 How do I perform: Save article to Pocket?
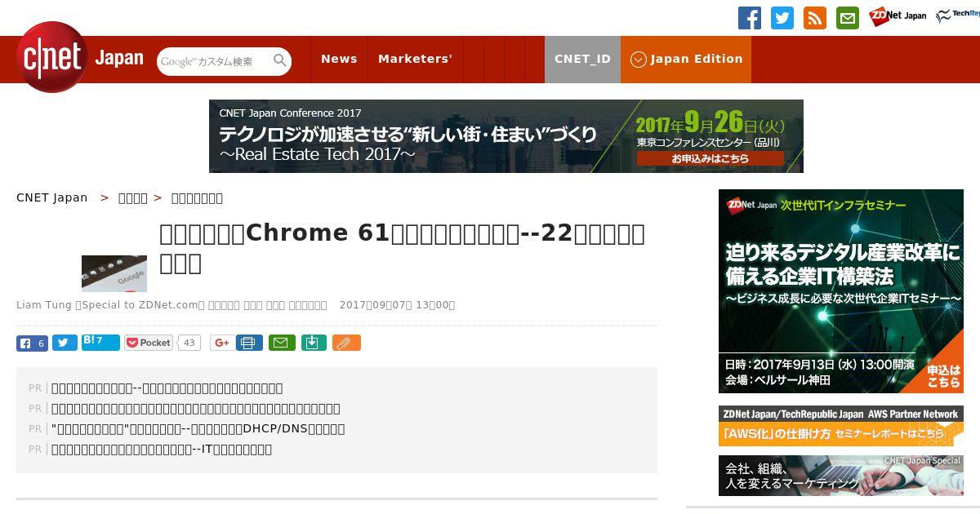click(148, 343)
